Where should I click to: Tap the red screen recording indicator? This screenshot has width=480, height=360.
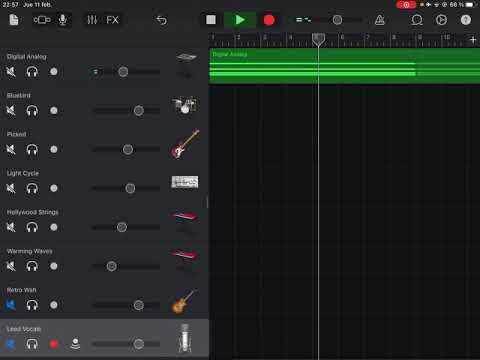coord(406,5)
